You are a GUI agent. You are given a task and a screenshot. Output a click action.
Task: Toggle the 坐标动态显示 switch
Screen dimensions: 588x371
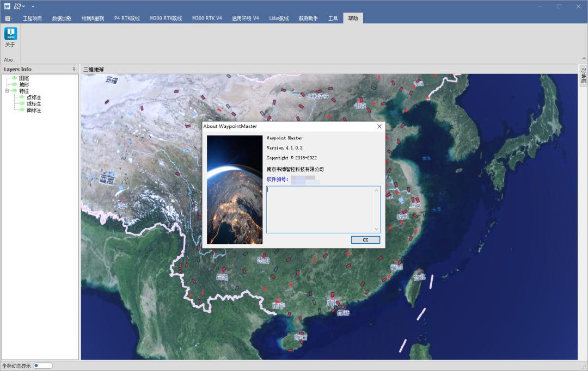click(43, 366)
